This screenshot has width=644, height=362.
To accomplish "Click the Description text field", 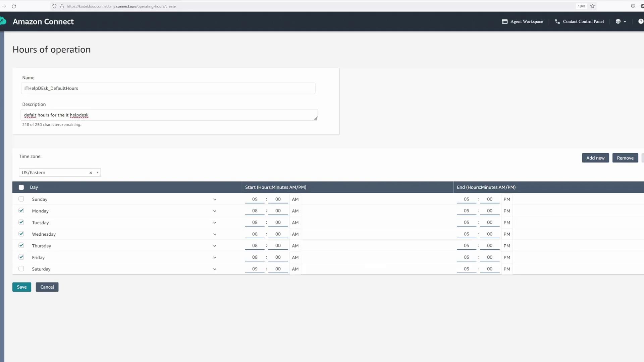I will tap(169, 115).
